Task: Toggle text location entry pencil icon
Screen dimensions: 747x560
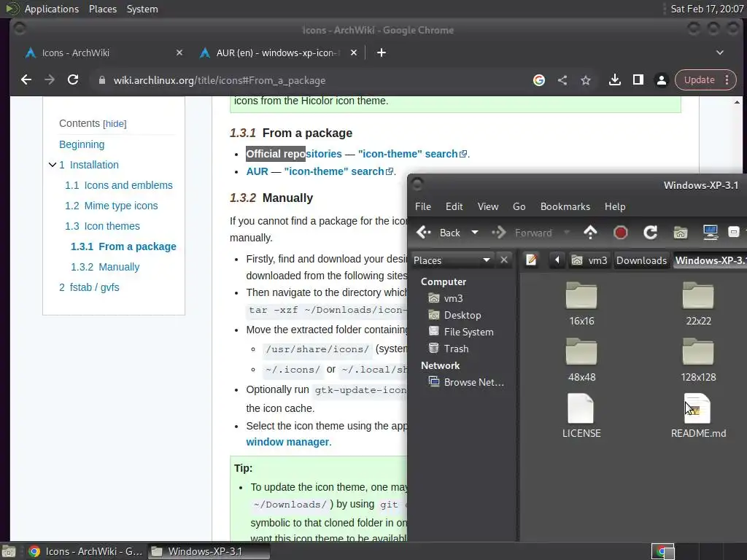Action: tap(531, 260)
